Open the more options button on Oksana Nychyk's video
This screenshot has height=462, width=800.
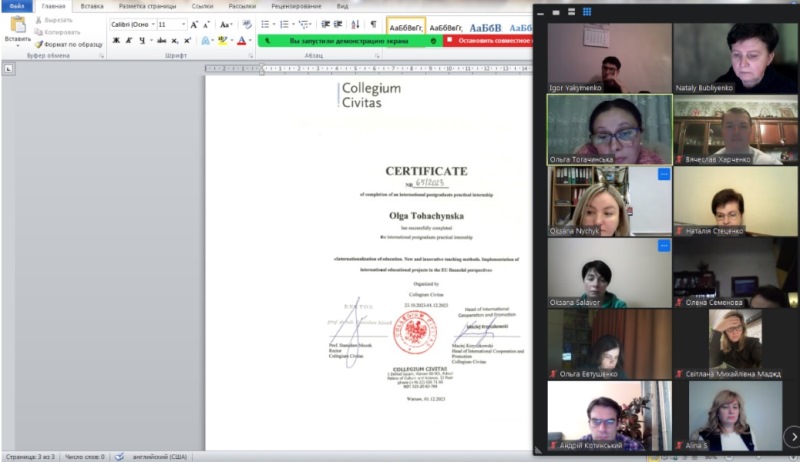click(662, 175)
